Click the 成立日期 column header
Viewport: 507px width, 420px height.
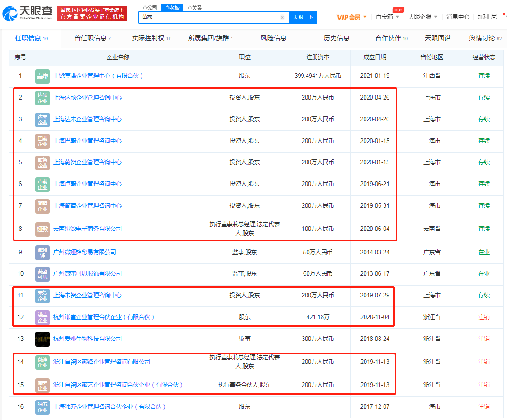click(375, 57)
